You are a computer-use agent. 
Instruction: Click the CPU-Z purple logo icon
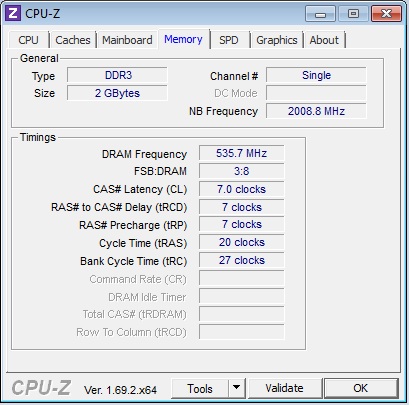pos(13,13)
